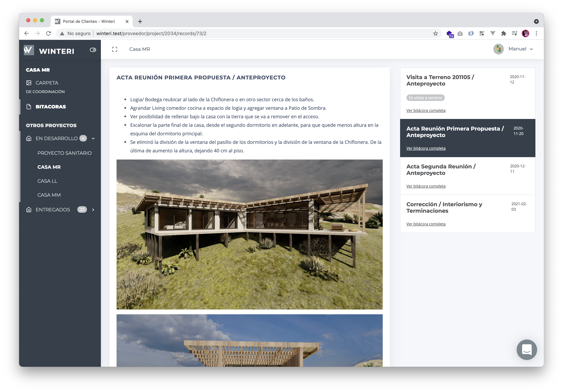Select the Visita a Terreno 201105 record

440,80
